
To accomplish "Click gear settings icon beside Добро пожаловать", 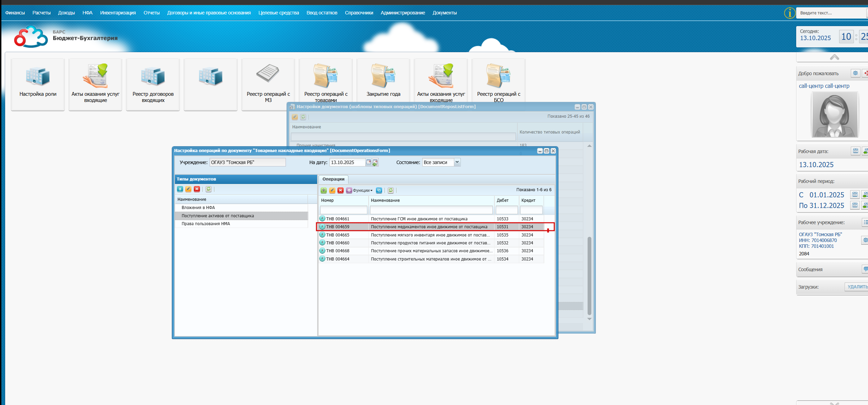I will 855,73.
